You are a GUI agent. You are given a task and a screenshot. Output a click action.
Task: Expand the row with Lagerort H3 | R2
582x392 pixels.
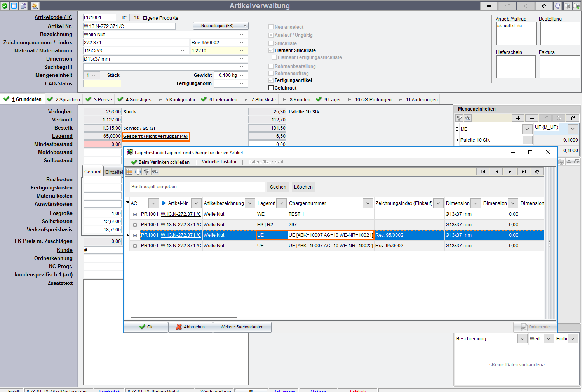(x=135, y=225)
